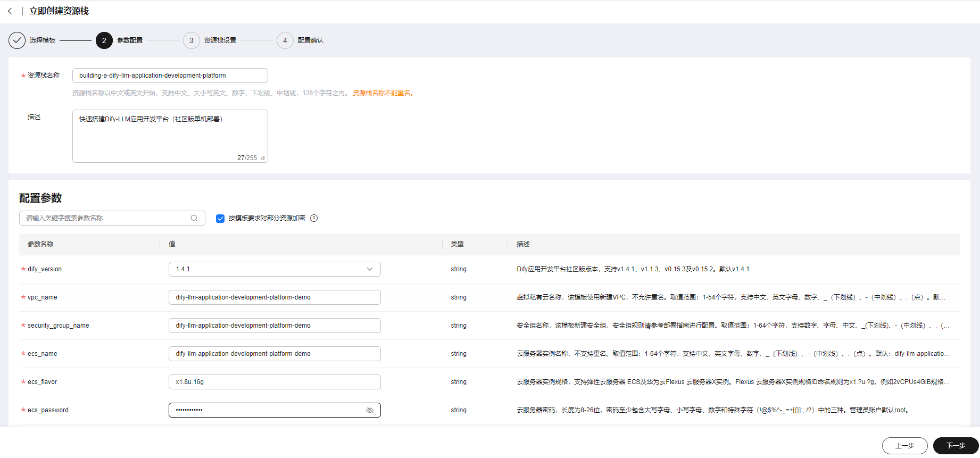Click the 类型 column header
This screenshot has height=458, width=980.
pyautogui.click(x=457, y=244)
